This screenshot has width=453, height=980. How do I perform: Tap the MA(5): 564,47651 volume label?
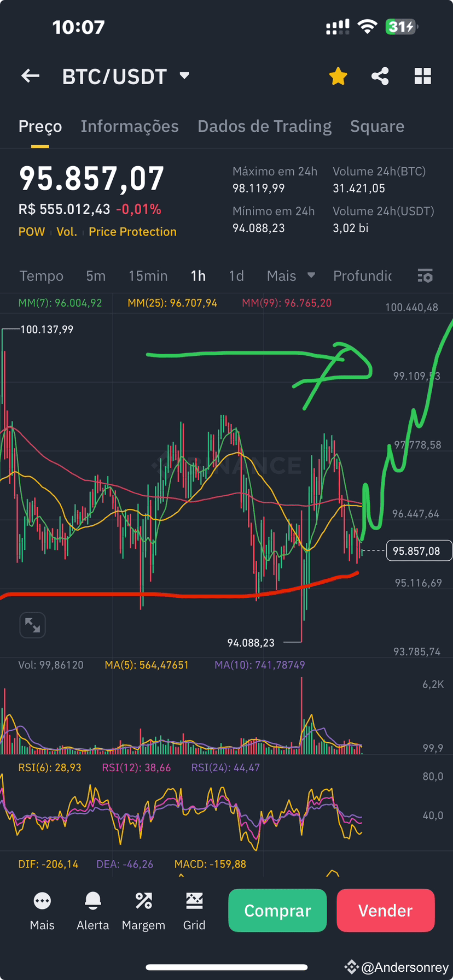point(147,665)
